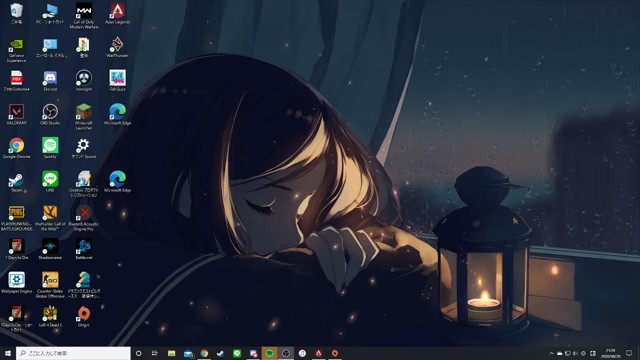Viewport: 640px width, 360px height.
Task: Open File Explorer from the taskbar
Action: (x=171, y=353)
